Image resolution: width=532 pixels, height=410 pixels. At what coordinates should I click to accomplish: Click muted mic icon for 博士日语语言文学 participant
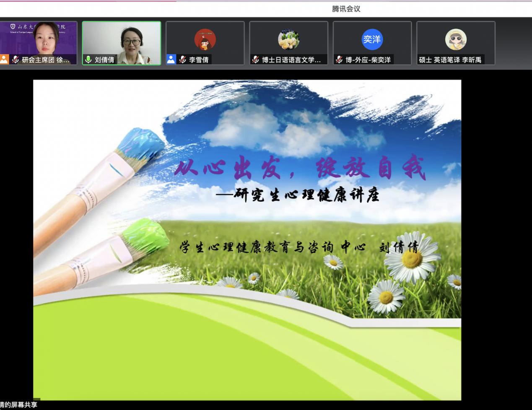tap(255, 60)
